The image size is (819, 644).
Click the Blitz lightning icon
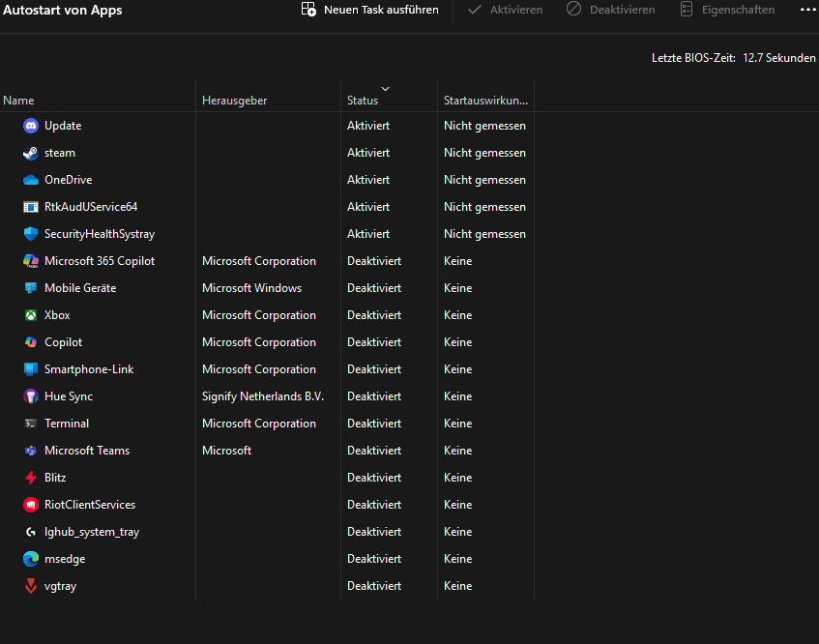(31, 478)
